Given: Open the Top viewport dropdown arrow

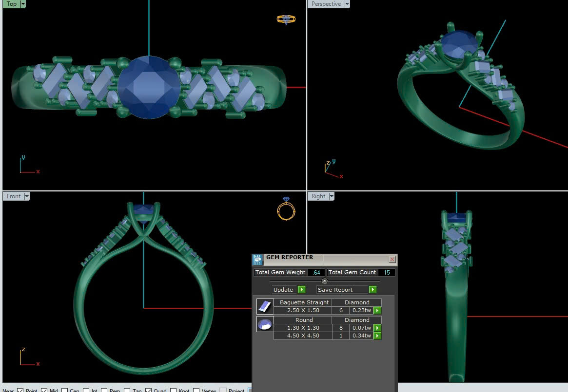Looking at the screenshot, I should [23, 4].
